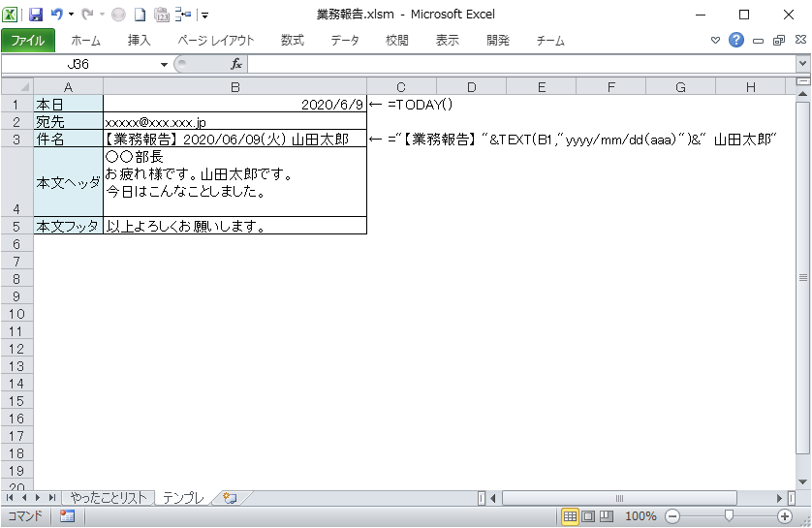Open Excel Help question mark icon
Image resolution: width=812 pixels, height=528 pixels.
735,40
